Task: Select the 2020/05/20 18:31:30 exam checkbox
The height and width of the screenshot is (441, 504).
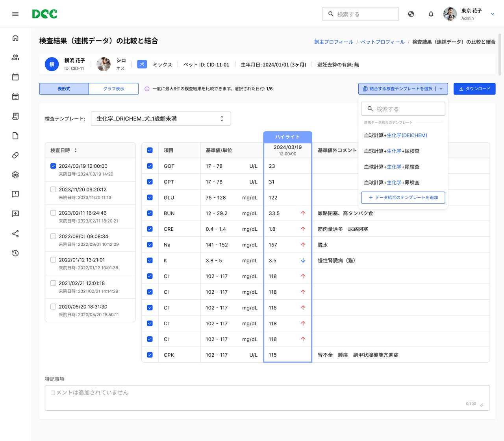Action: 53,307
